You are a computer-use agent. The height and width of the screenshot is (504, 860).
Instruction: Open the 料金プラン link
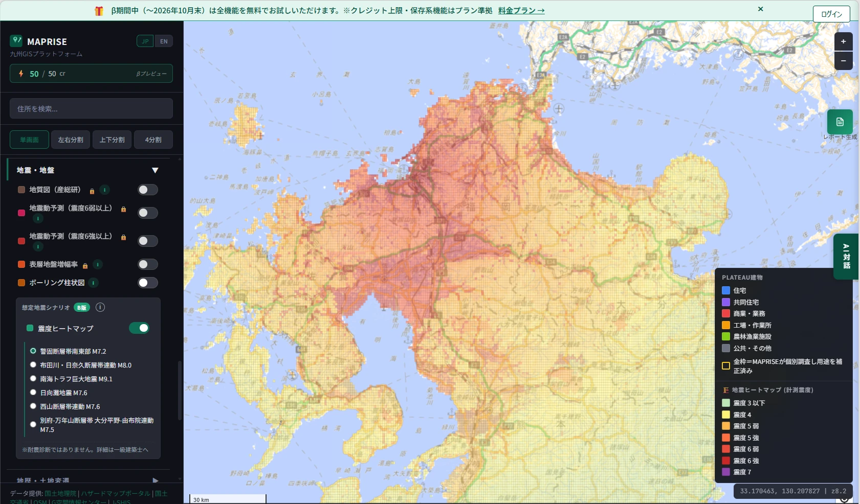point(521,11)
